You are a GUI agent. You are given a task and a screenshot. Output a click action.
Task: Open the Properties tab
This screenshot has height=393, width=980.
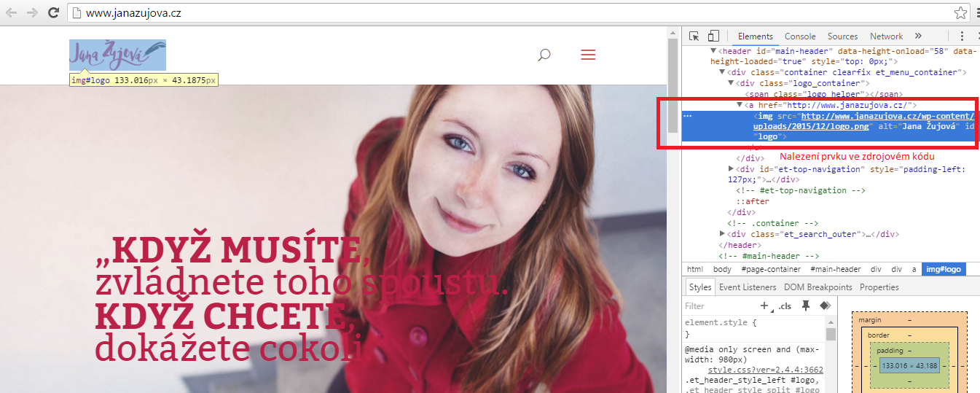click(x=879, y=287)
